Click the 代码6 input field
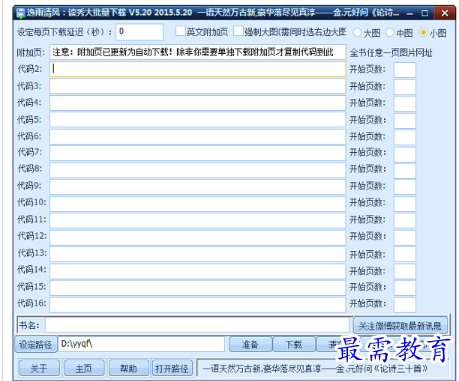459x381 pixels. tap(198, 136)
